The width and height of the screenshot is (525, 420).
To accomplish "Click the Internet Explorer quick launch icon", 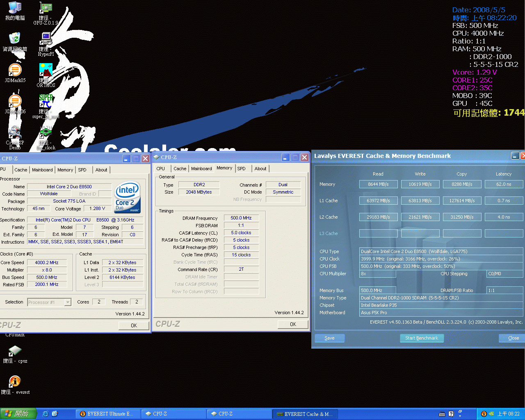I will 46,414.
